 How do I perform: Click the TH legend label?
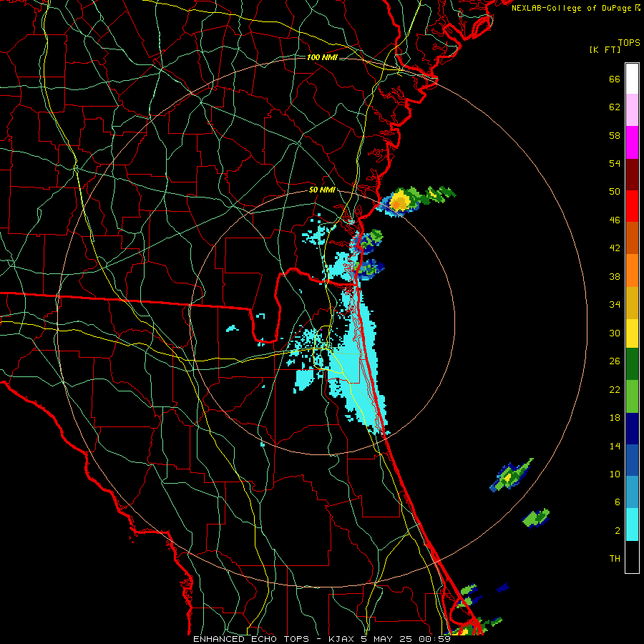615,559
